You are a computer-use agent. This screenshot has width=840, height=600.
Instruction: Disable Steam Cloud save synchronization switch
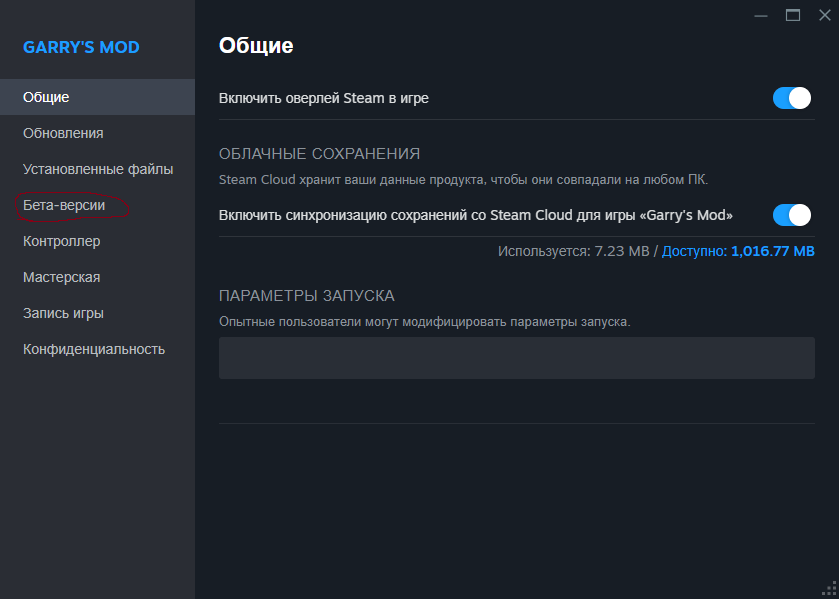click(792, 215)
